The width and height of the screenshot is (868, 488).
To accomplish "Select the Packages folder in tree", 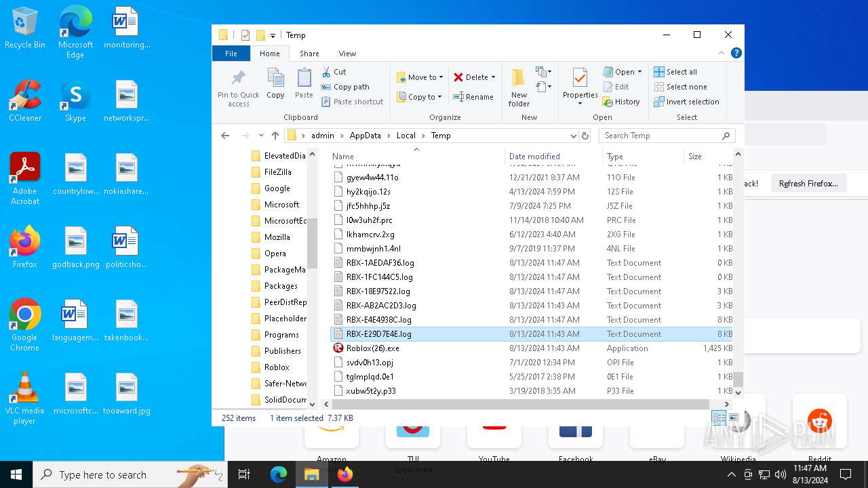I will point(281,286).
